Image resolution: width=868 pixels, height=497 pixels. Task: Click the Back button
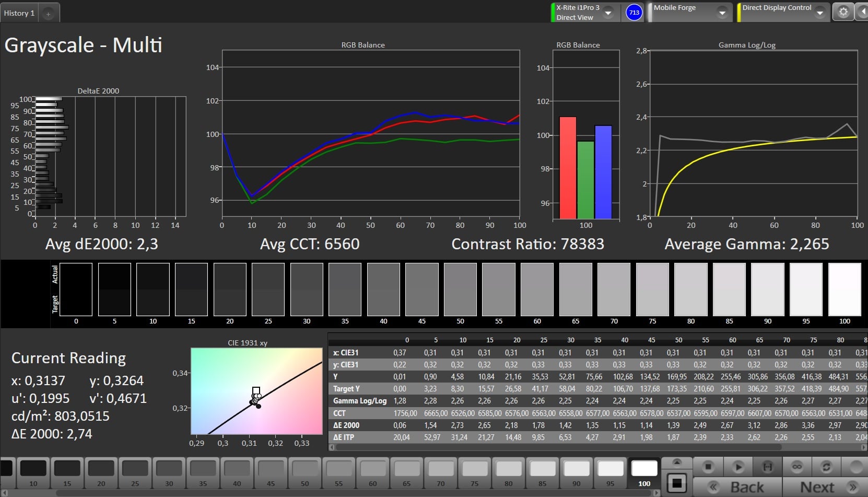(736, 487)
